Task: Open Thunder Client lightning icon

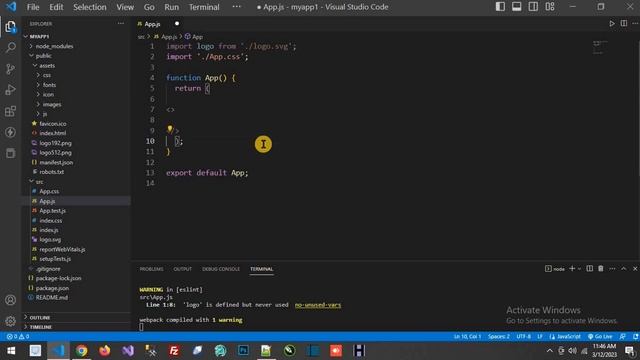Action: coord(11,132)
